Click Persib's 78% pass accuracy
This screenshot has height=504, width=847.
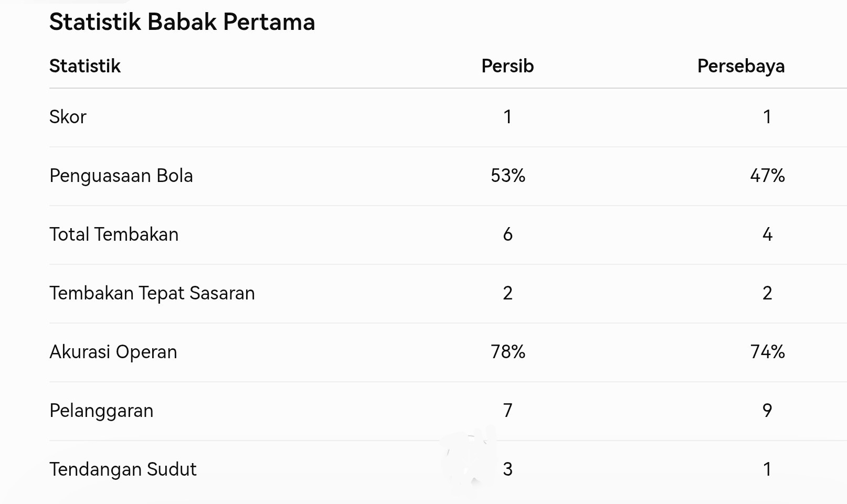[508, 351]
